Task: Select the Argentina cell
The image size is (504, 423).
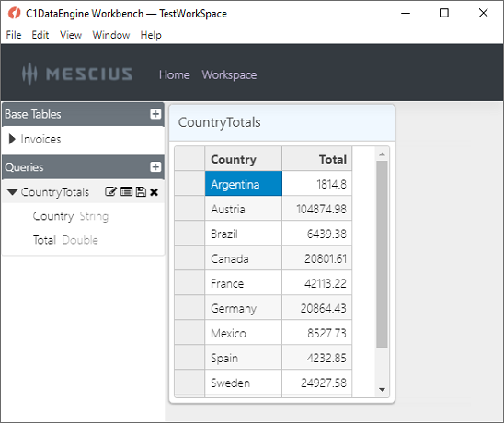Action: pos(244,184)
